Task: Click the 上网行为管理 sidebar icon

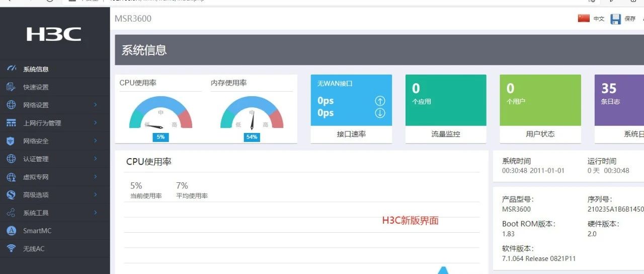Action: point(11,123)
